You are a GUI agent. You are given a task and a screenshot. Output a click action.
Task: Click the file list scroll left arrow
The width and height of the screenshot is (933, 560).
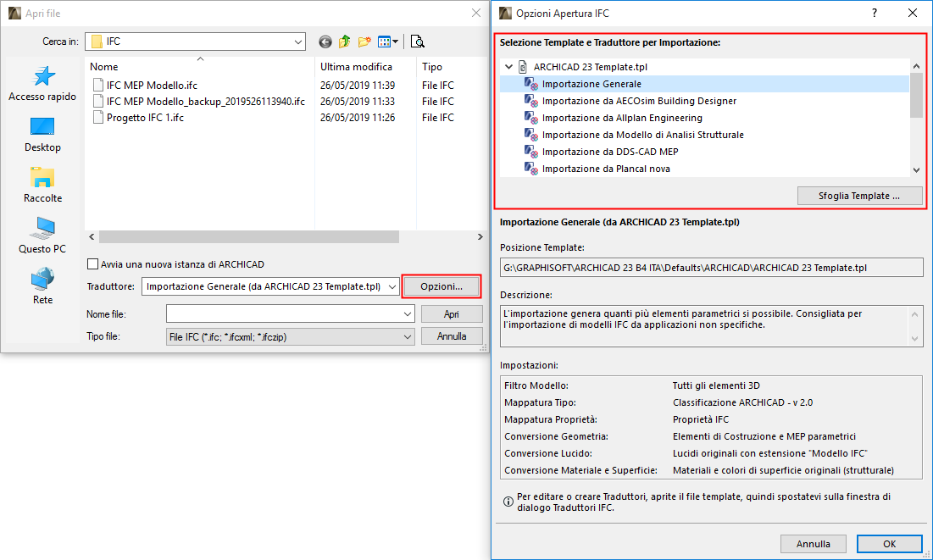coord(92,237)
